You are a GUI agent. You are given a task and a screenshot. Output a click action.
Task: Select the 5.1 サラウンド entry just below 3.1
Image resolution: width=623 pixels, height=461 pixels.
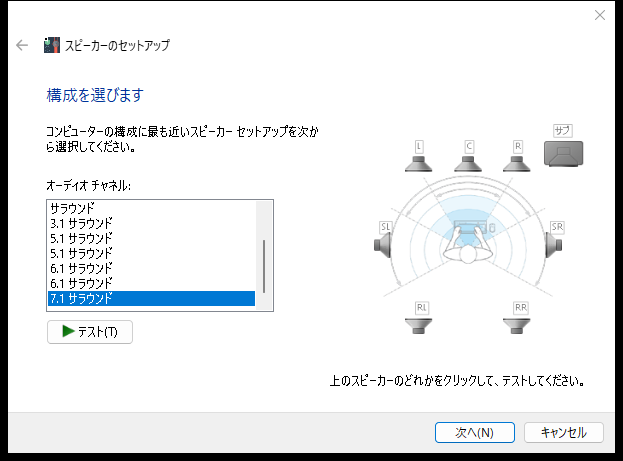click(151, 238)
